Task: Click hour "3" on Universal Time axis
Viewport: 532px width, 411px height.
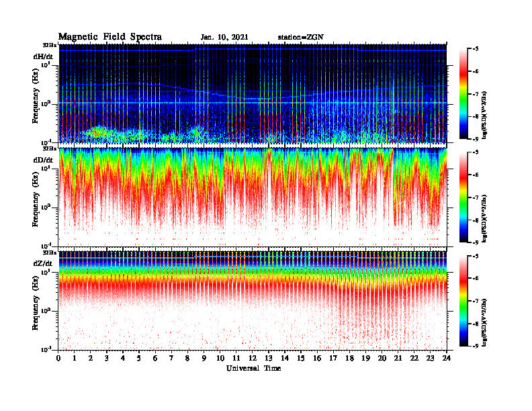Action: pyautogui.click(x=107, y=358)
